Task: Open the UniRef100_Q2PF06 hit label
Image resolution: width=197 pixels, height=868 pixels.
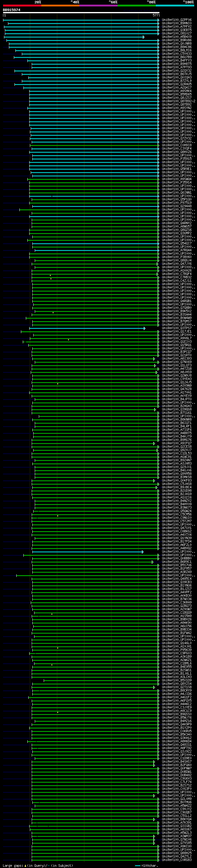Action: [x=177, y=20]
